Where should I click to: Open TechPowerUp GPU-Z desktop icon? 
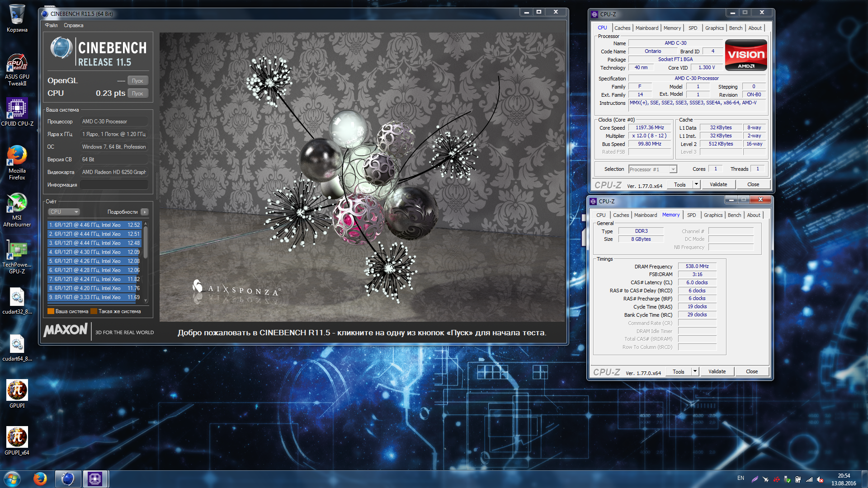(x=17, y=257)
